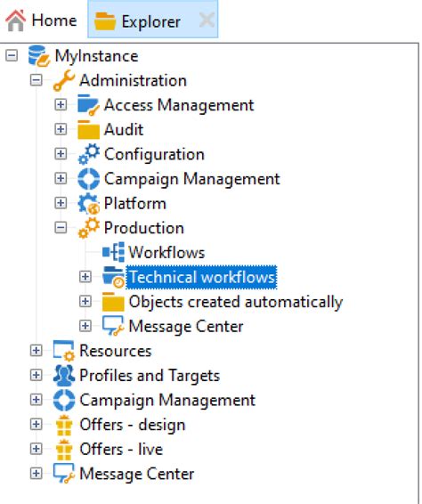
Task: Collapse the Administration node
Action: pos(36,80)
